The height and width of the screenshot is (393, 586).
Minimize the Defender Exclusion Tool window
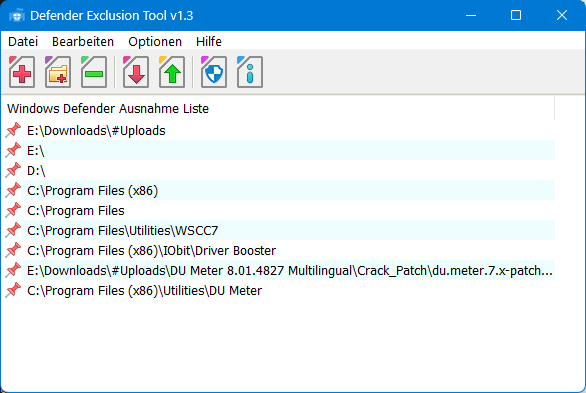coord(471,15)
